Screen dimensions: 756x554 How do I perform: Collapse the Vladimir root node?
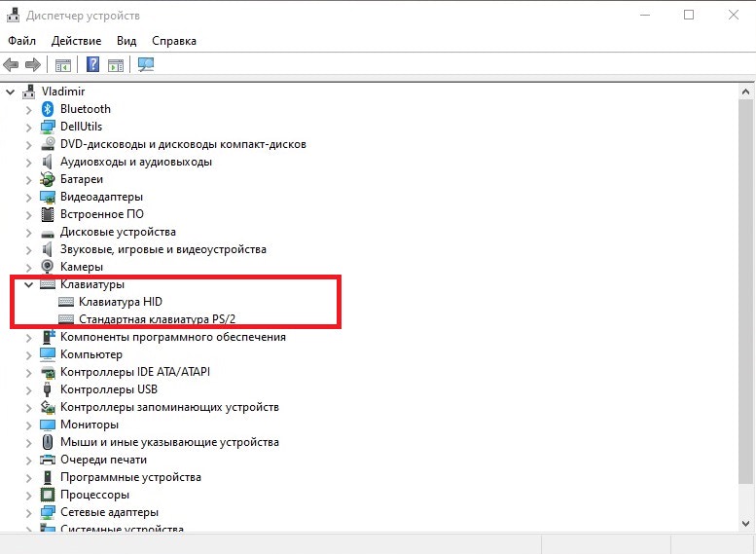[11, 92]
